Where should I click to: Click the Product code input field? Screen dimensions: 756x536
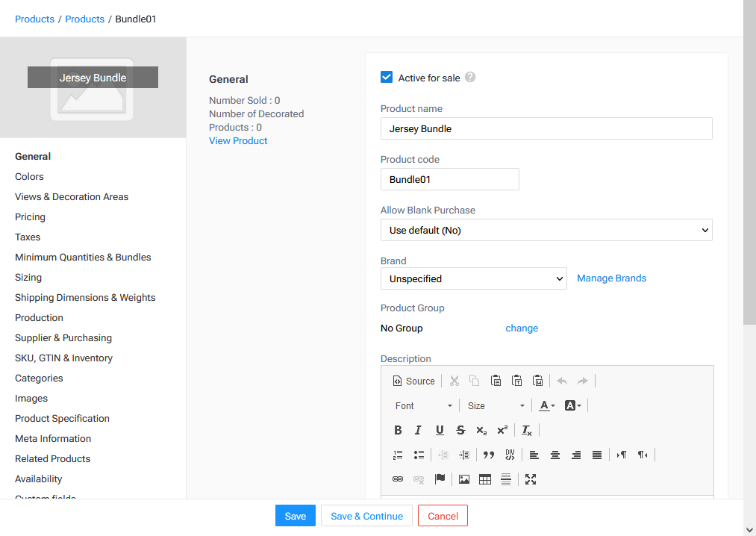tap(449, 179)
